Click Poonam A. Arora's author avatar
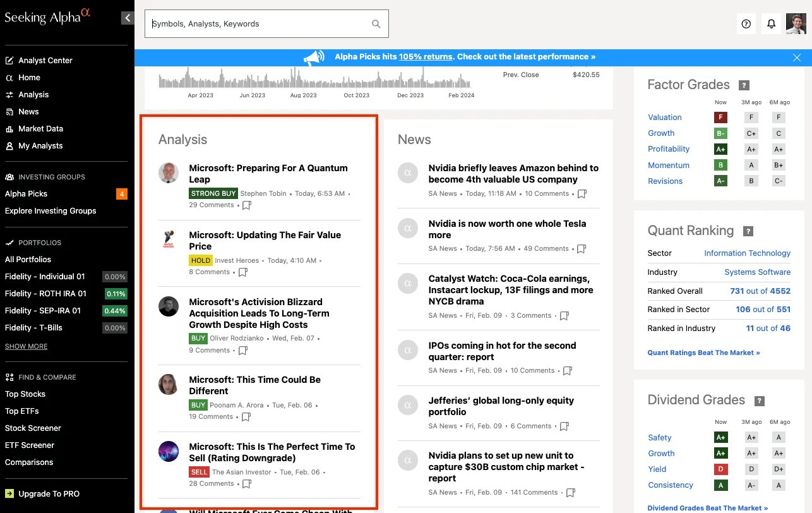 pos(169,385)
